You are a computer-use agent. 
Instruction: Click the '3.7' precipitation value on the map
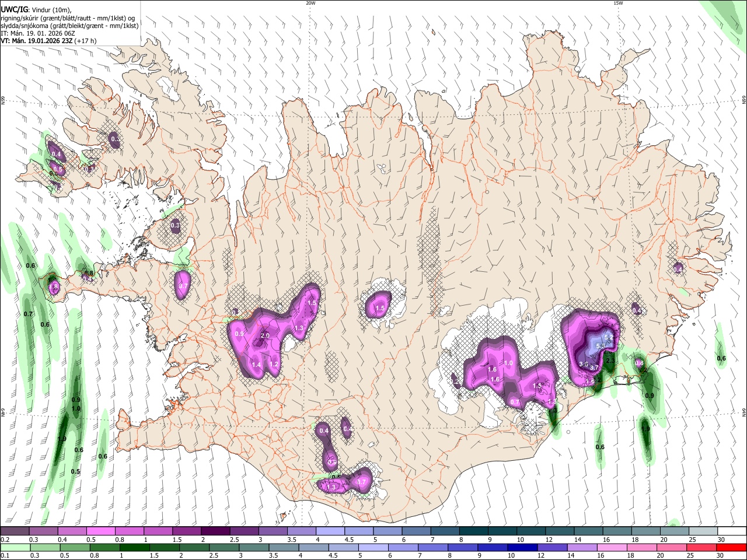[x=594, y=367]
